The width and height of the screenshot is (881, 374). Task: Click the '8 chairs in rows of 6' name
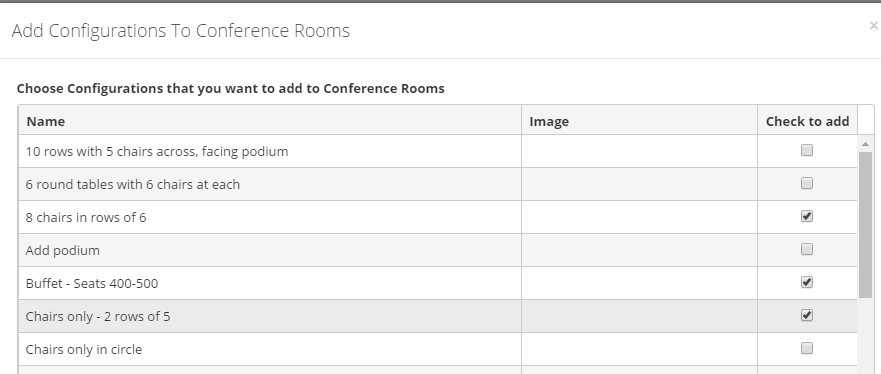coord(86,217)
